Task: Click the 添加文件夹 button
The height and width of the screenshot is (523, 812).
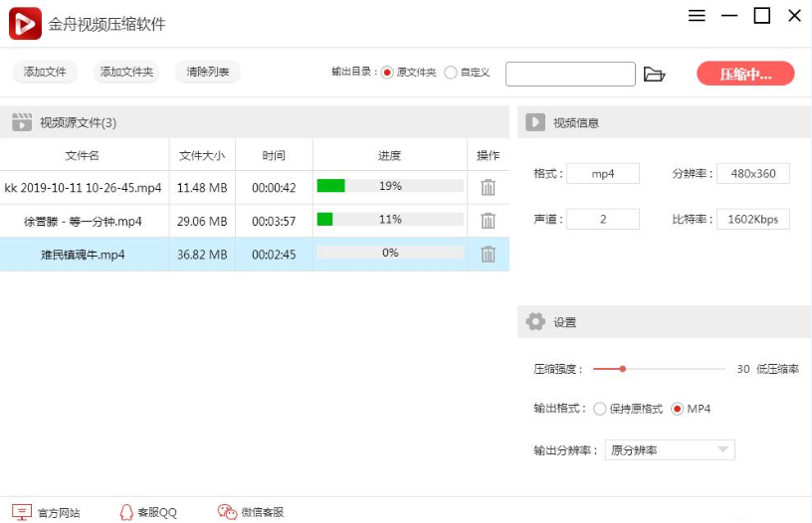Action: pyautogui.click(x=126, y=72)
